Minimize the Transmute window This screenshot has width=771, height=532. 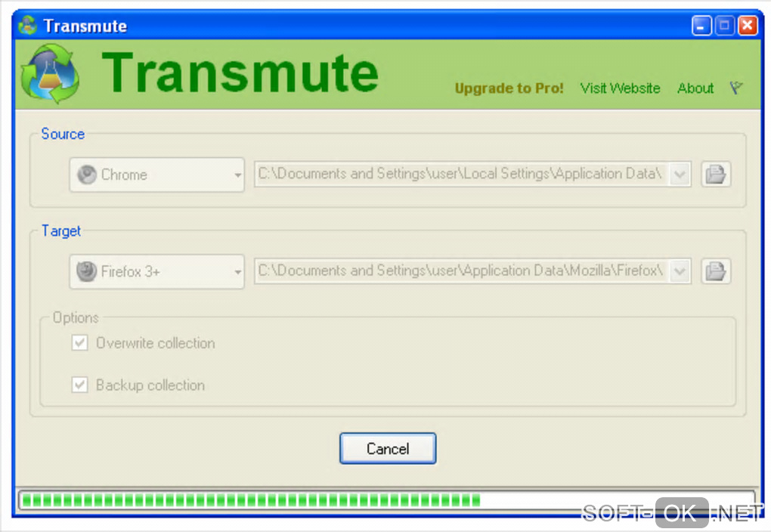[x=701, y=26]
